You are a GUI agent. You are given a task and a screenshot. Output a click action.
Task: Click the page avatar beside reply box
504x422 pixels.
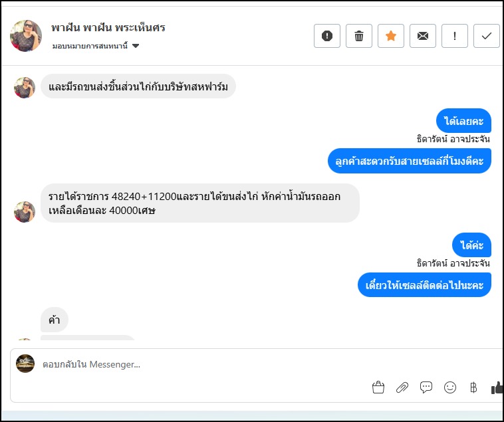25,364
